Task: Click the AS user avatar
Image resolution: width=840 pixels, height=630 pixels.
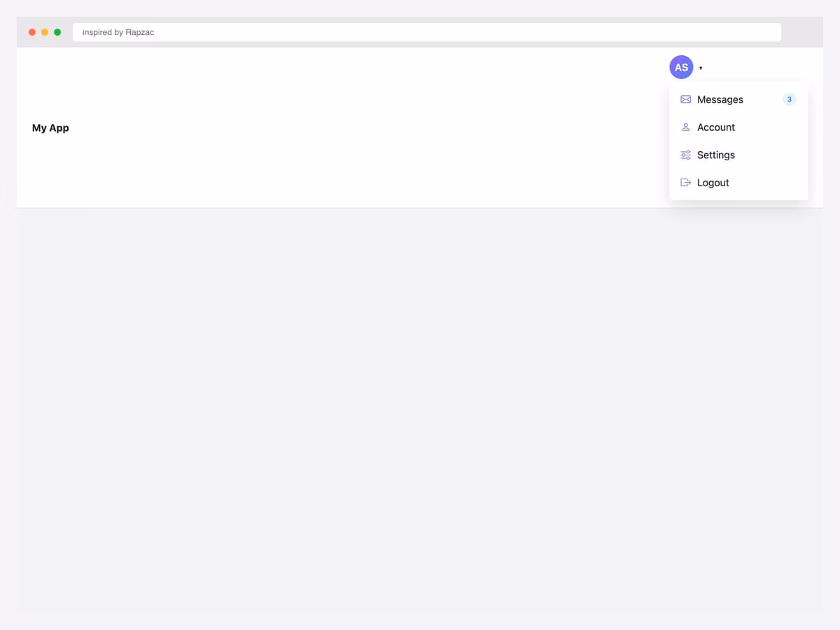Action: pos(681,67)
